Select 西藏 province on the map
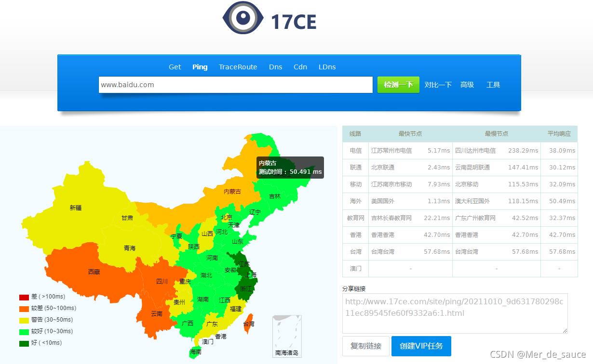The image size is (593, 364). pos(94,272)
